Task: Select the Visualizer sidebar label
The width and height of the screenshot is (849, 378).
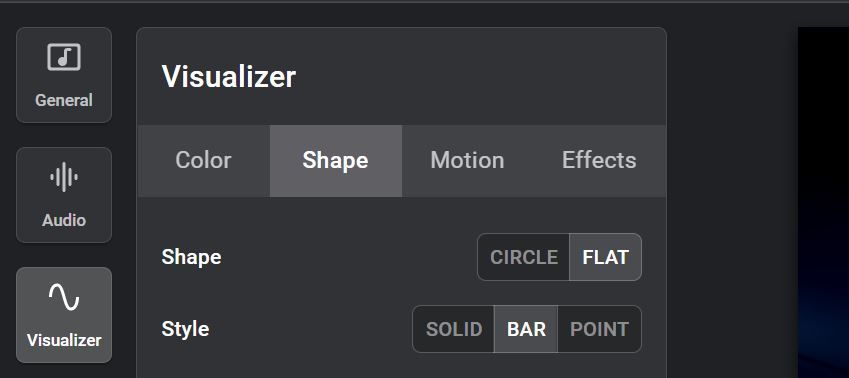Action: click(x=64, y=340)
